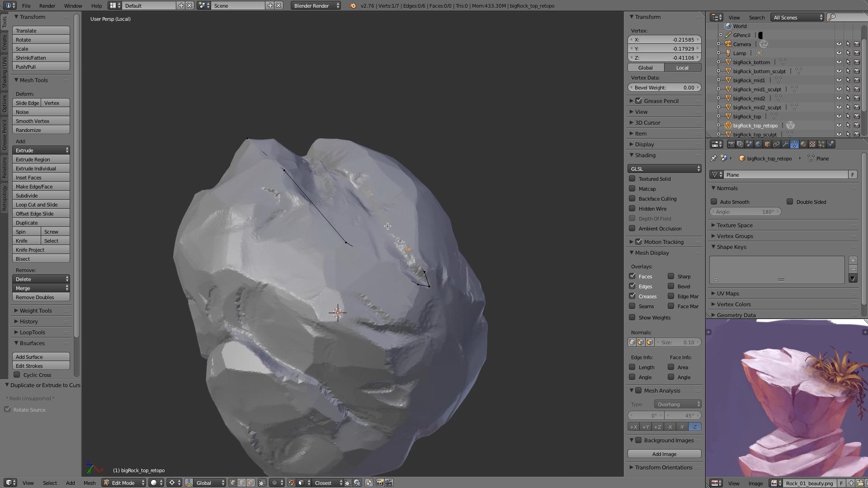Enable the Hidden Wire checkbox
Screen dimensions: 868x488
pyautogui.click(x=632, y=208)
